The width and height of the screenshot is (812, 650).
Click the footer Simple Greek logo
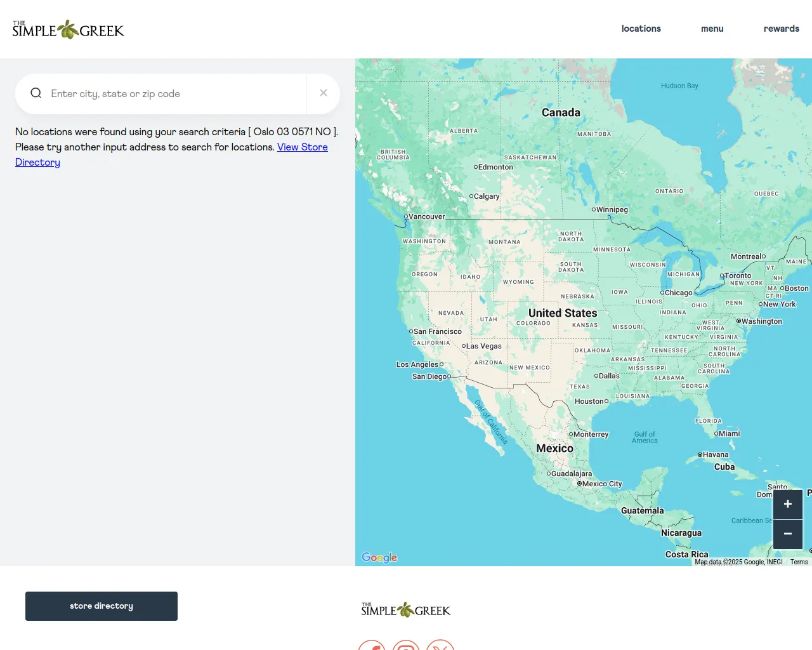pyautogui.click(x=406, y=610)
